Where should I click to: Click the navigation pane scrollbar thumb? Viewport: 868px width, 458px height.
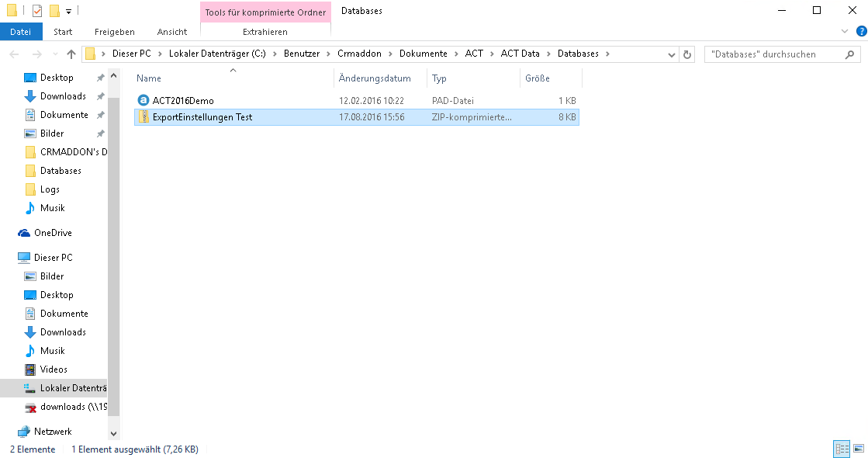(x=113, y=256)
